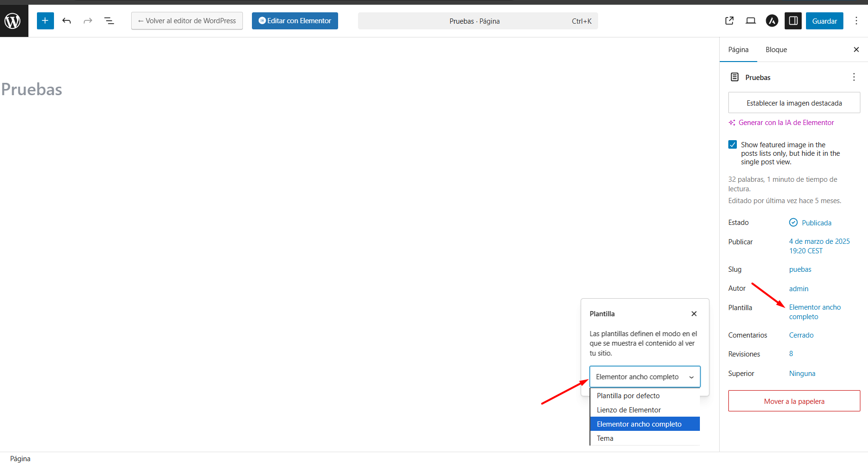Select Plantilla por defecto option
The width and height of the screenshot is (868, 464).
click(x=628, y=396)
